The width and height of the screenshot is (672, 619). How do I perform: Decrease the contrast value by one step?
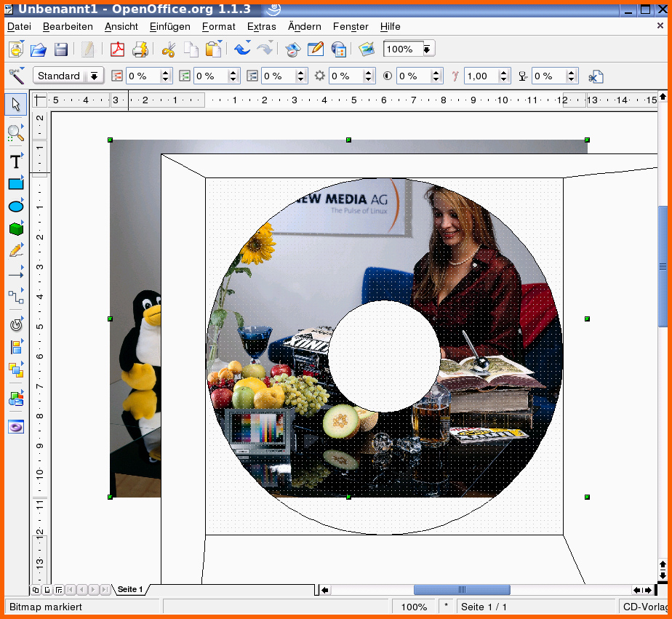click(436, 80)
